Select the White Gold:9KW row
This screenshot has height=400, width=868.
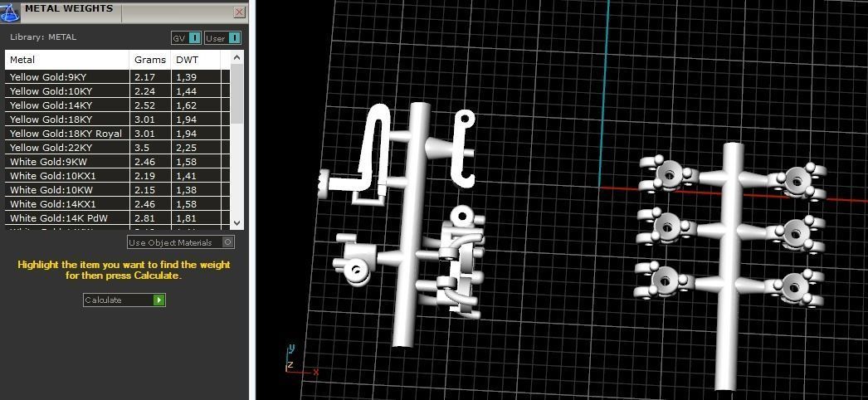click(117, 162)
